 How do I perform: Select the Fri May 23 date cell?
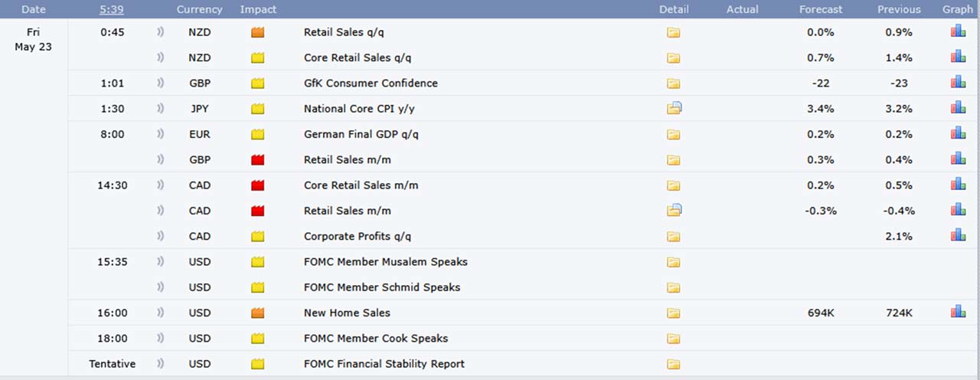pos(33,40)
